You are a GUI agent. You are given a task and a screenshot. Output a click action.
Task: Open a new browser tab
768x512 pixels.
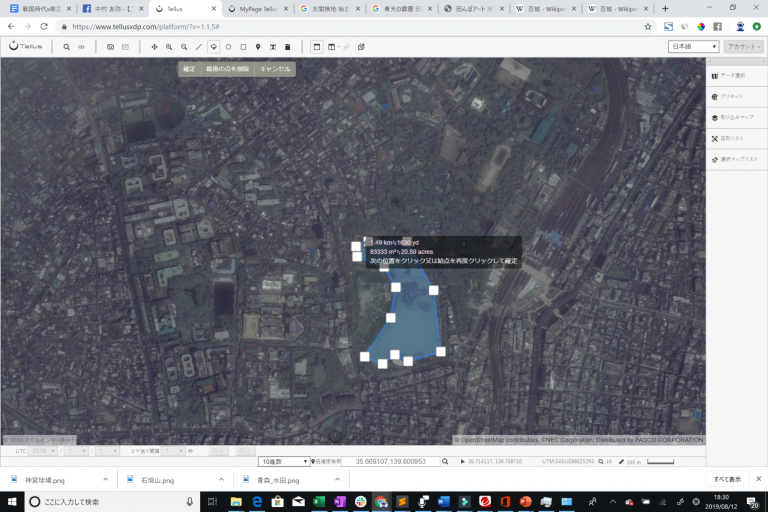tap(665, 9)
